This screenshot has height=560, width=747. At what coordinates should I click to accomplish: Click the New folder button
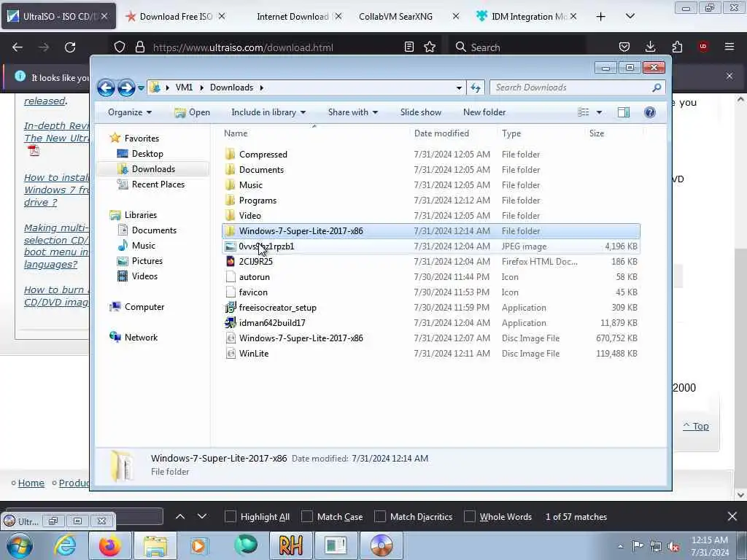pyautogui.click(x=484, y=112)
